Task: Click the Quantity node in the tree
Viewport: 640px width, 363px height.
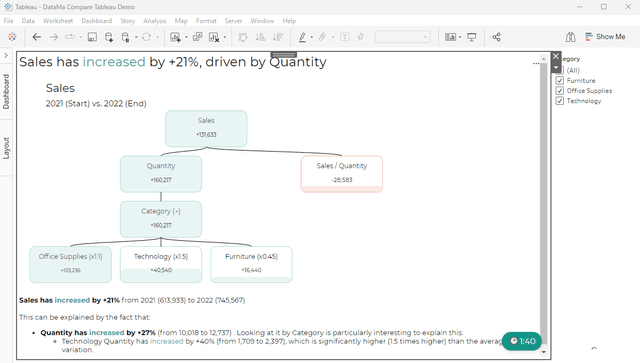Action: coord(161,174)
